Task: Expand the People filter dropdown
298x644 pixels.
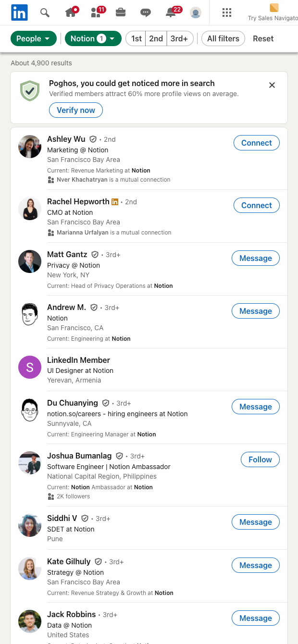Action: tap(33, 38)
